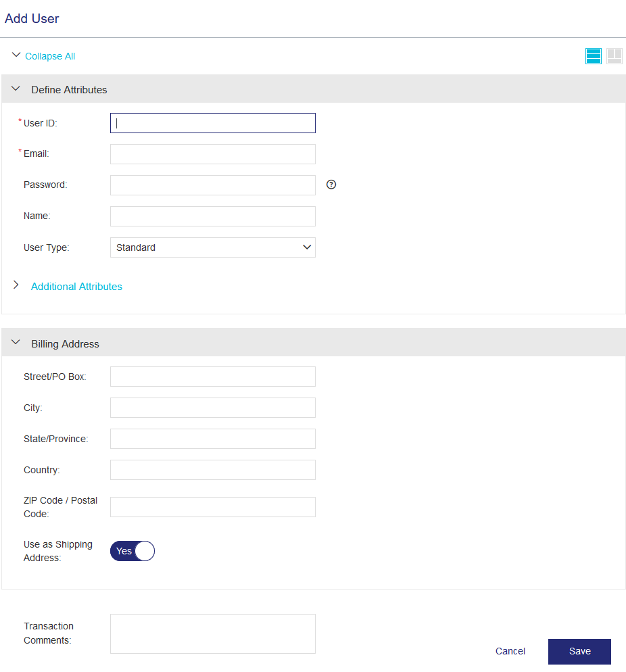The width and height of the screenshot is (626, 672).
Task: Click the Cancel button
Action: pos(510,651)
